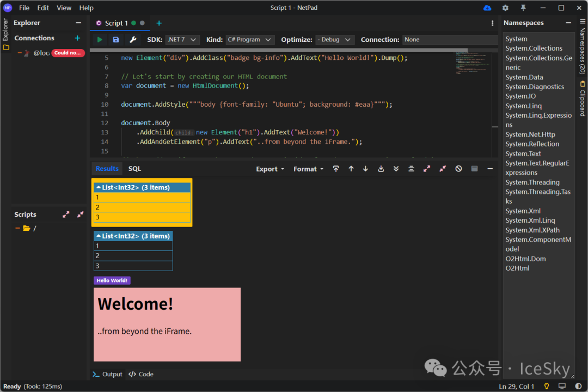
Task: Expand the Optimize Debug dropdown
Action: 335,40
